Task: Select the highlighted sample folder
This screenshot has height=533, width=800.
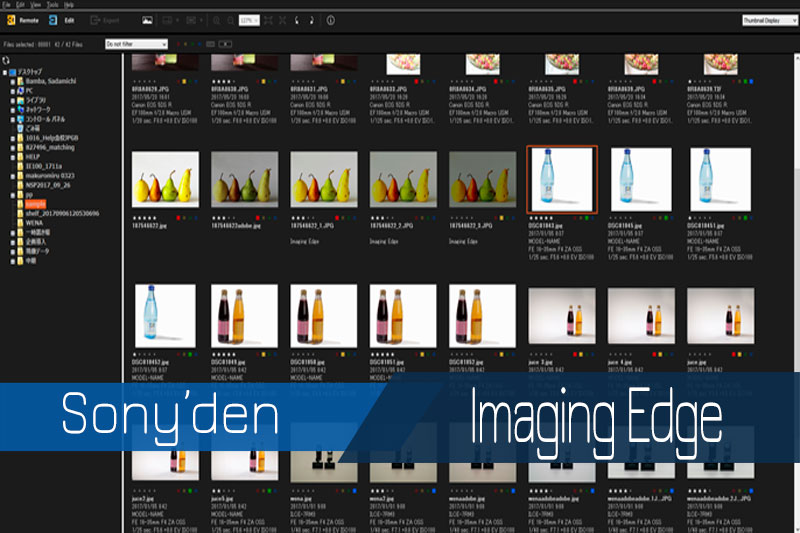Action: coord(35,204)
